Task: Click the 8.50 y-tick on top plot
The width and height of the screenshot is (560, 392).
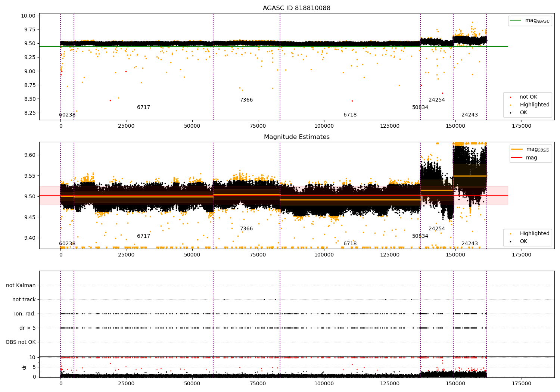Action: 29,99
